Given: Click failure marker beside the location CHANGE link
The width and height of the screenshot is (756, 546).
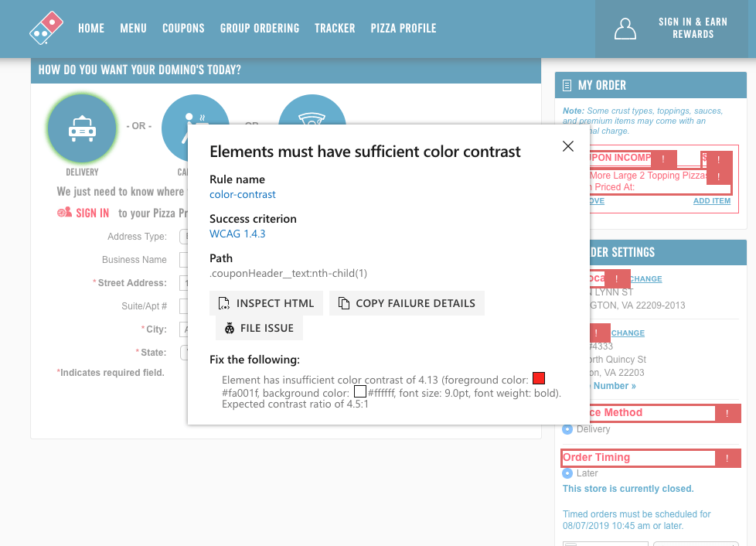Looking at the screenshot, I should (617, 278).
